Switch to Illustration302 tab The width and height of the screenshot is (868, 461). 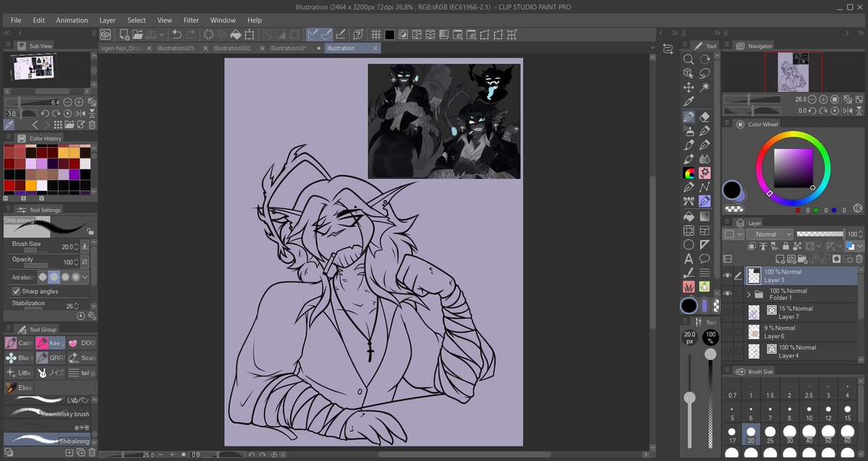click(x=232, y=48)
